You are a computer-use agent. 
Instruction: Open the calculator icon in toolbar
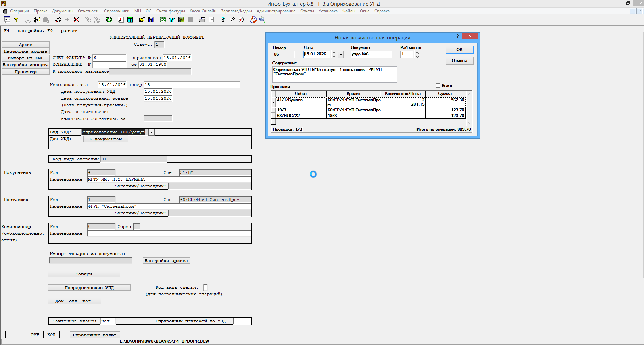point(130,20)
